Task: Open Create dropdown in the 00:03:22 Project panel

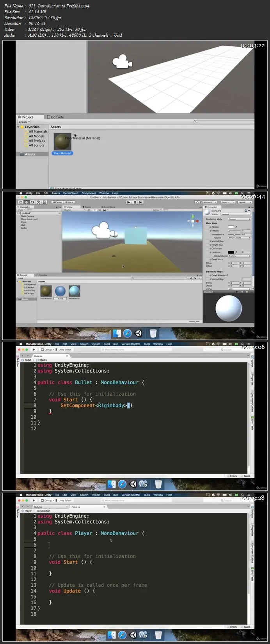Action: [x=24, y=122]
